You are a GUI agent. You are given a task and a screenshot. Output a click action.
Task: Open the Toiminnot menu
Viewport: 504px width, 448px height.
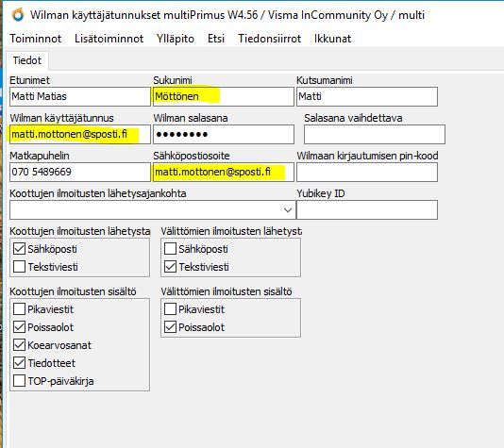pos(36,39)
